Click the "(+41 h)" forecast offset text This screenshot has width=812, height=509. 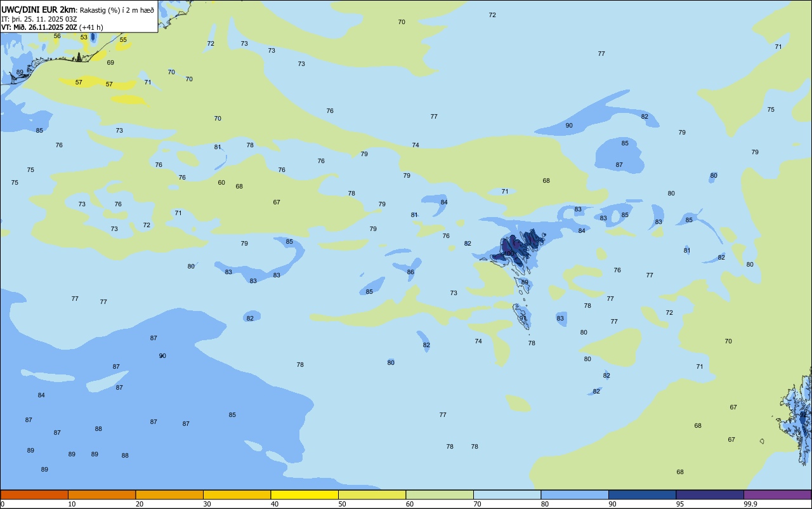[x=91, y=27]
